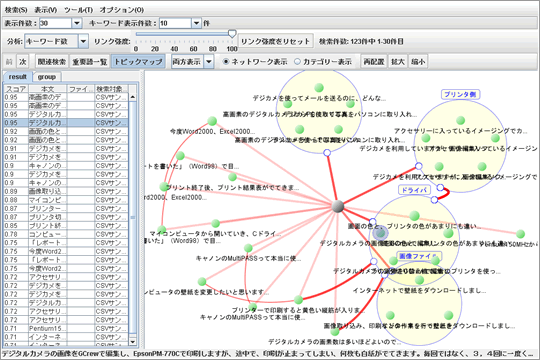Click the ドライバ cluster label

pos(414,190)
